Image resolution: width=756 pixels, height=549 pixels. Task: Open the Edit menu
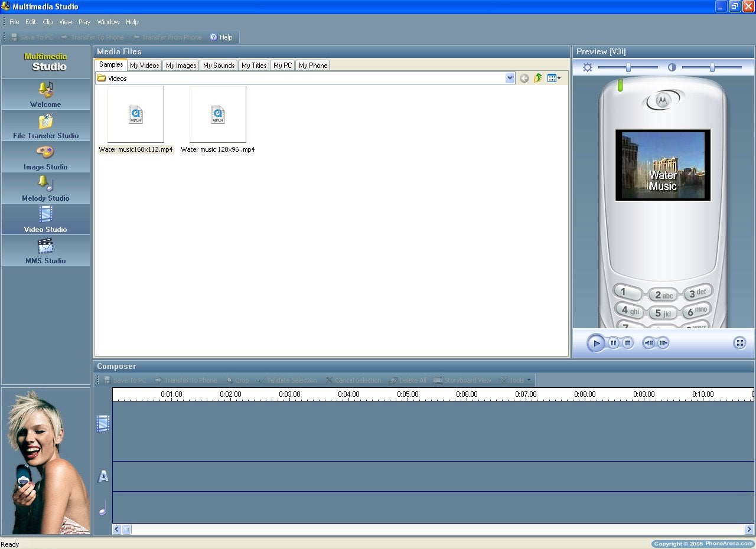tap(31, 22)
